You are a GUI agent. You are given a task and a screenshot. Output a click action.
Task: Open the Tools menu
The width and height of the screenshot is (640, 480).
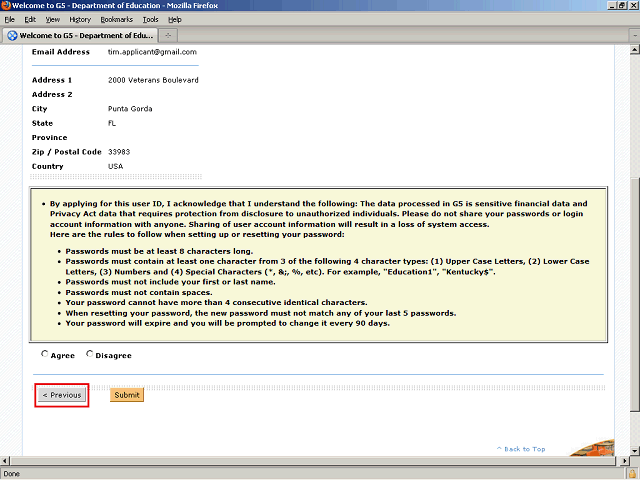pos(150,20)
